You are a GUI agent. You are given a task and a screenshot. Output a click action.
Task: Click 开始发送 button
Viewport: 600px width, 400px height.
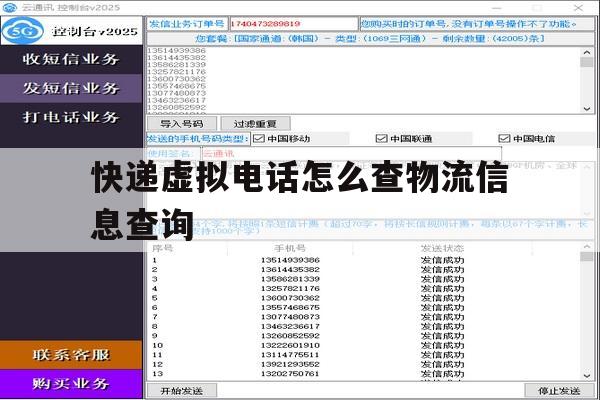(x=182, y=391)
